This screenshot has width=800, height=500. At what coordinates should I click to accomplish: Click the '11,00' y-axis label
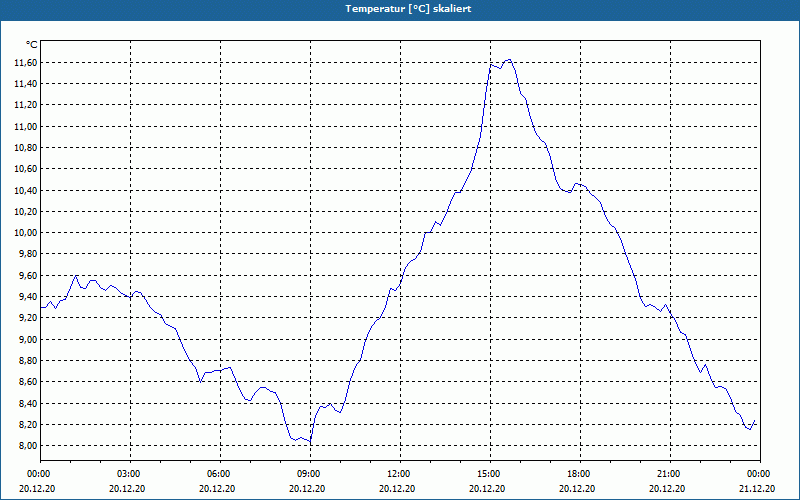coord(26,127)
